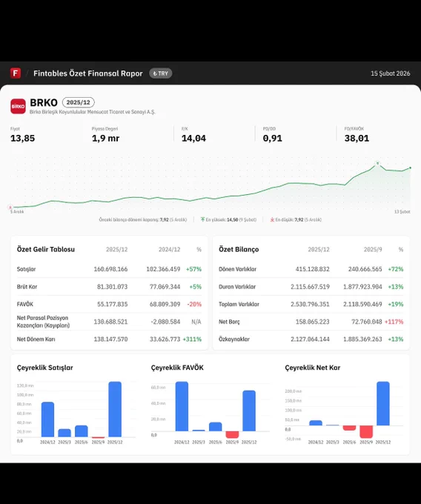The width and height of the screenshot is (421, 504).
Task: Click the 13 Şubat axis label
Action: 402,212
